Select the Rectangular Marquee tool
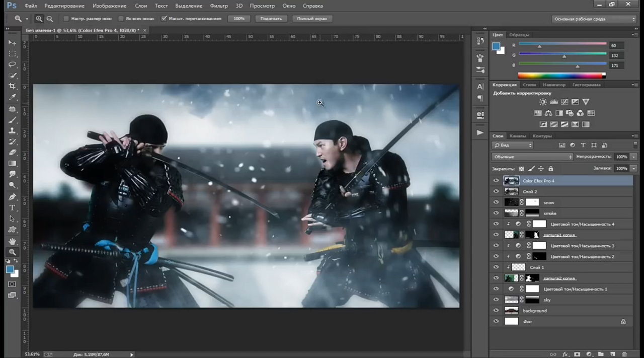The height and width of the screenshot is (358, 644). (x=13, y=54)
